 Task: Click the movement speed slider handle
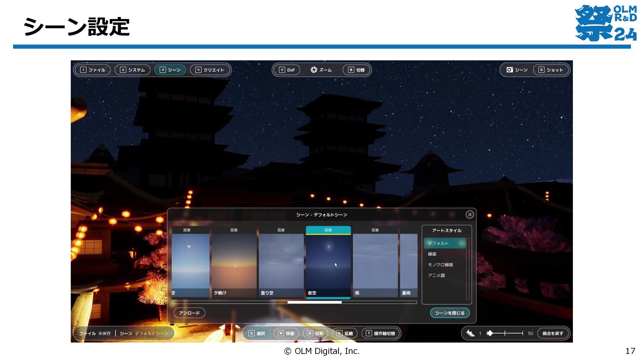pyautogui.click(x=490, y=333)
